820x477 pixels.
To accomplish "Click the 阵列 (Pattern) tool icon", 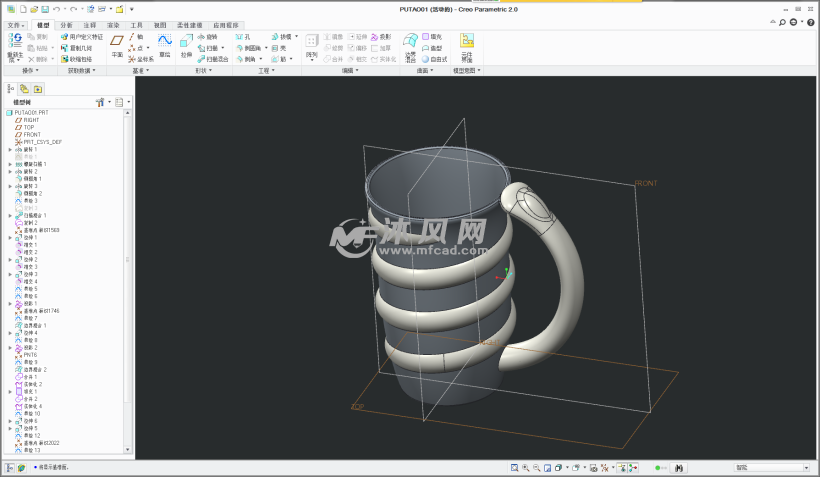I will point(312,42).
